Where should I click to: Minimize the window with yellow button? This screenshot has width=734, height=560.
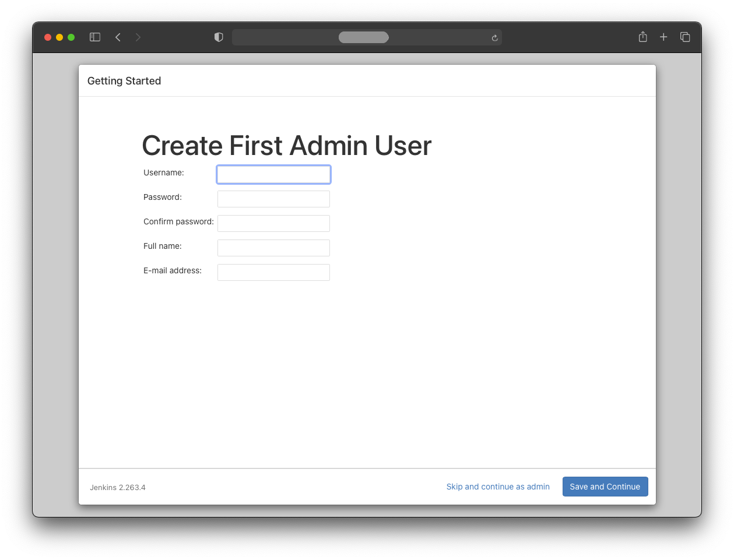click(59, 37)
